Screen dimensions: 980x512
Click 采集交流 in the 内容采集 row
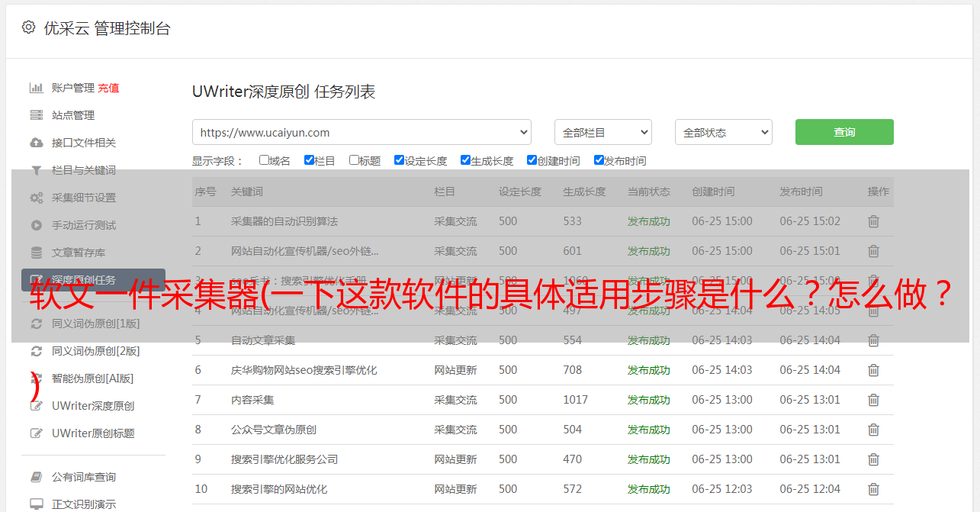click(x=455, y=400)
